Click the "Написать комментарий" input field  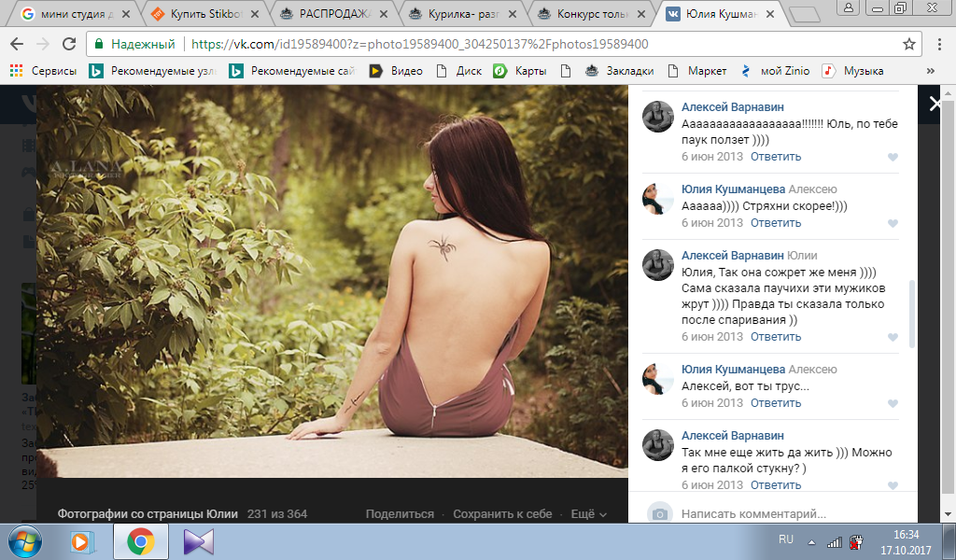pyautogui.click(x=775, y=513)
